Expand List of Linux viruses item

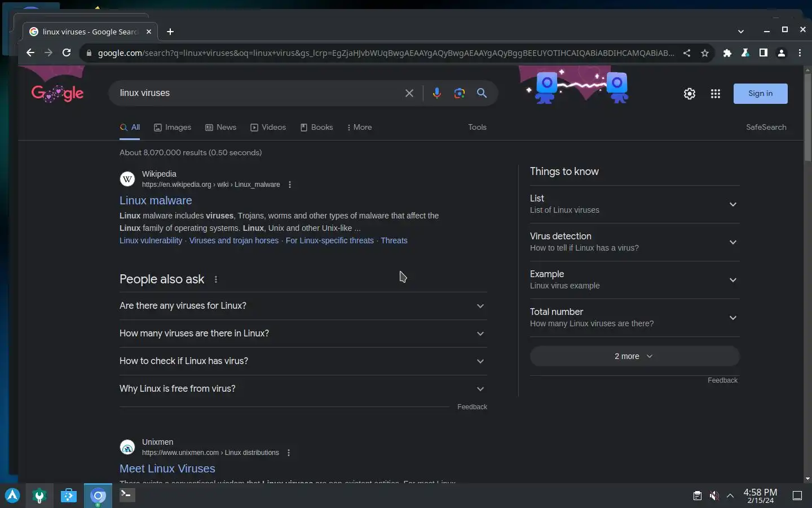tap(634, 204)
